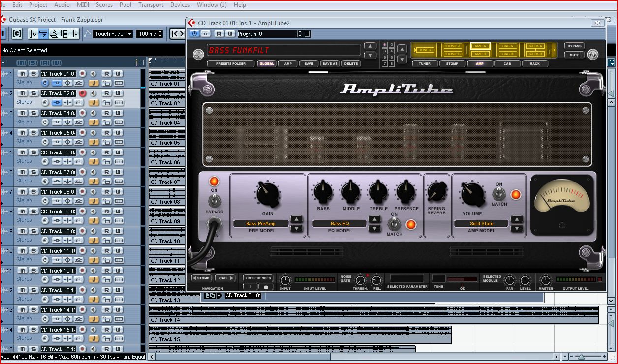Viewport: 618px width, 364px height.
Task: Open the Transport menu
Action: click(151, 5)
